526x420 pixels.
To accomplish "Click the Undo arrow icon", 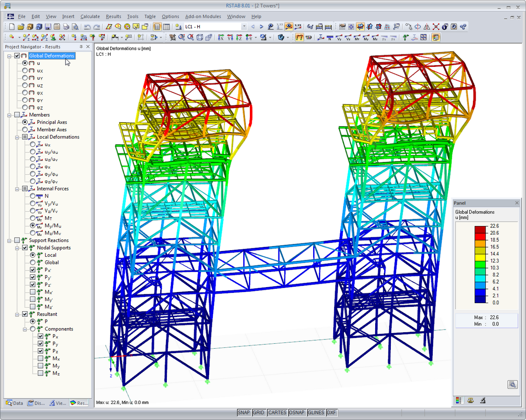I will (87, 27).
